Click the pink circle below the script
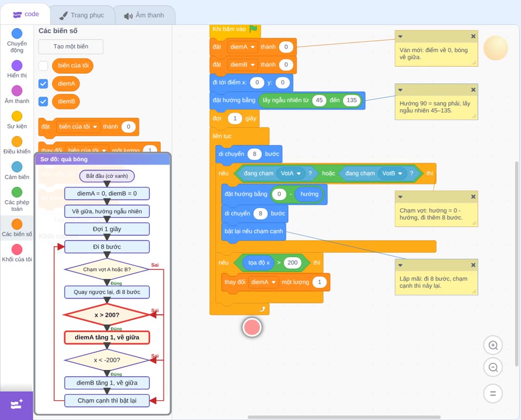Image resolution: width=521 pixels, height=420 pixels. pos(252,327)
